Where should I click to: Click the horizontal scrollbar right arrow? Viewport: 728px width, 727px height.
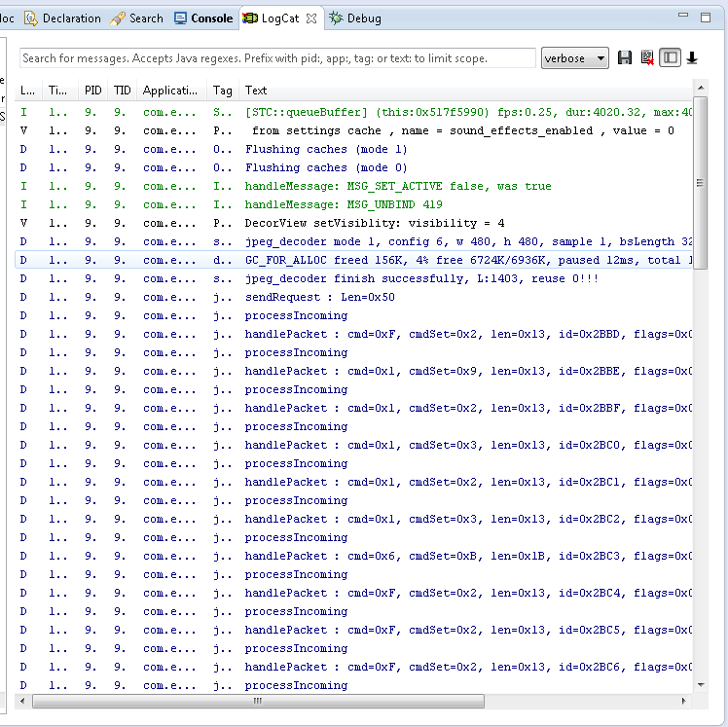pos(683,701)
